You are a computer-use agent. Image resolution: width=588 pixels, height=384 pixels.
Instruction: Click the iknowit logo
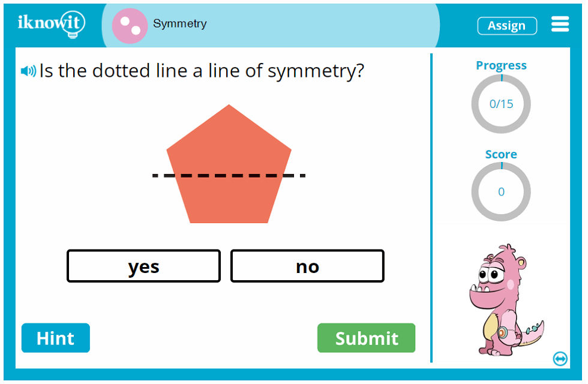[x=51, y=24]
